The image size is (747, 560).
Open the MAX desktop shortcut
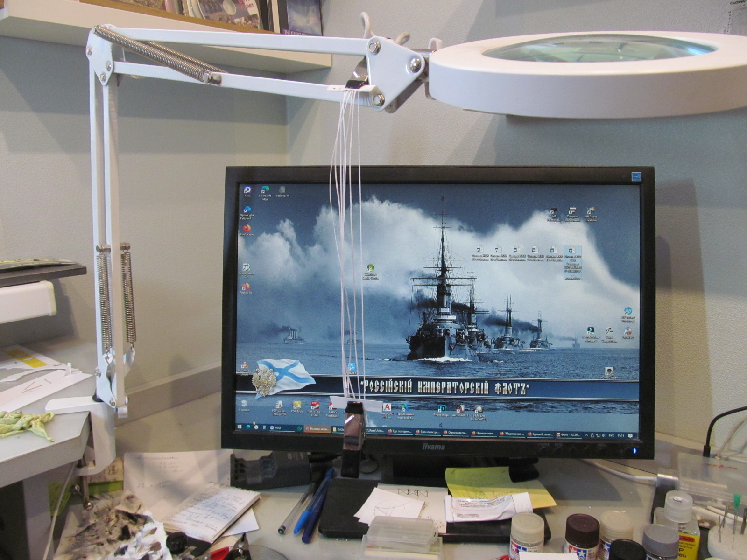(x=247, y=190)
